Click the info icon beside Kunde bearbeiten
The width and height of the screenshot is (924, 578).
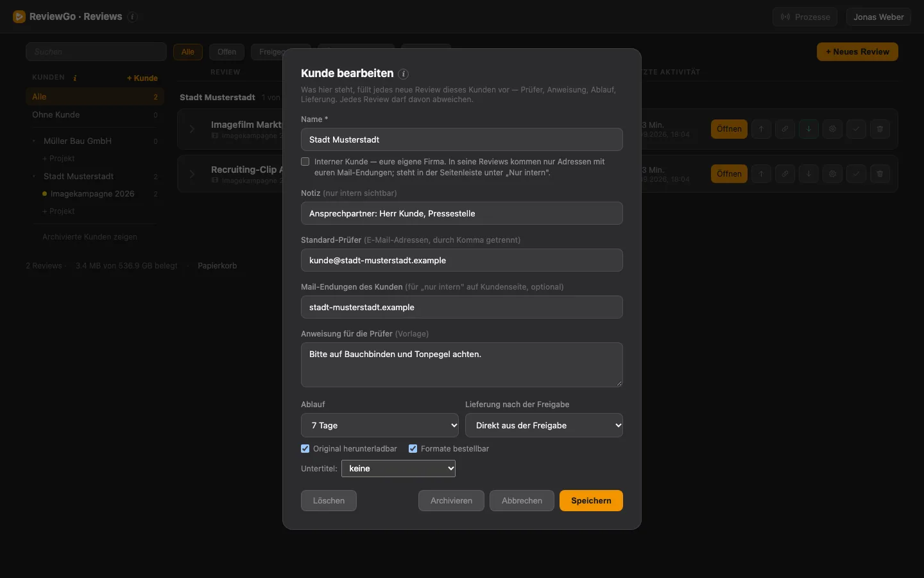point(404,74)
